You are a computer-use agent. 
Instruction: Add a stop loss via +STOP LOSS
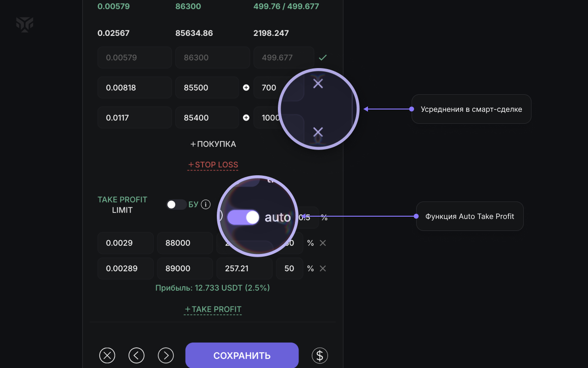(213, 165)
